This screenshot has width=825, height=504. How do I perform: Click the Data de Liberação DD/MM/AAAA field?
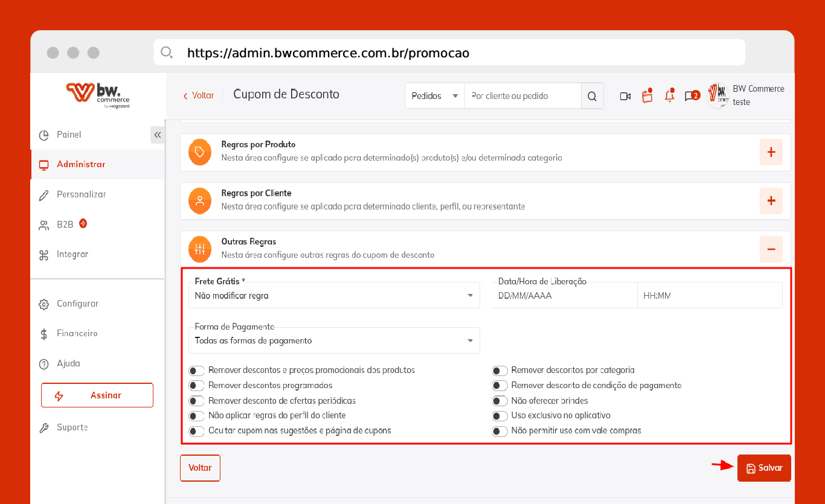pos(564,296)
